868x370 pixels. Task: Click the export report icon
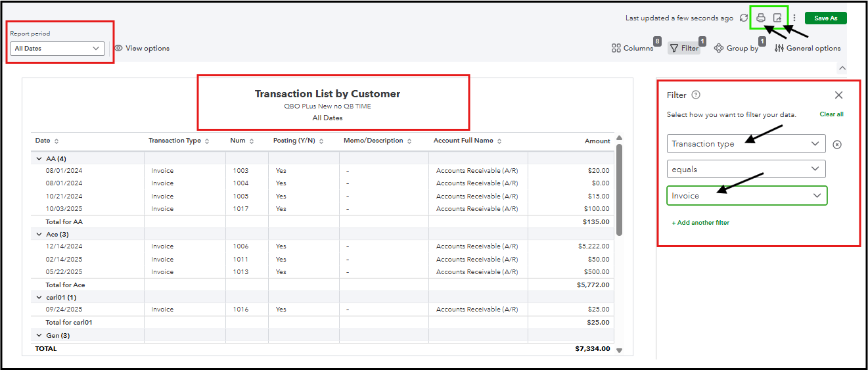point(777,18)
